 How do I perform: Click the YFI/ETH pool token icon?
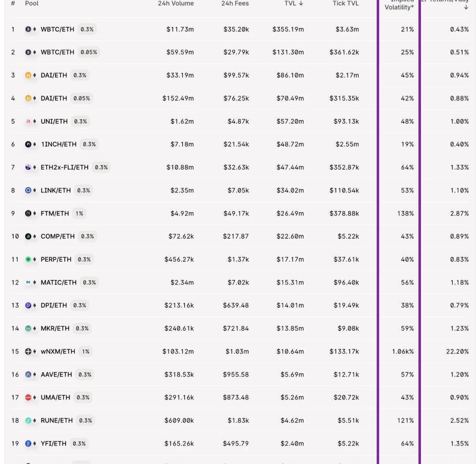[x=29, y=443]
